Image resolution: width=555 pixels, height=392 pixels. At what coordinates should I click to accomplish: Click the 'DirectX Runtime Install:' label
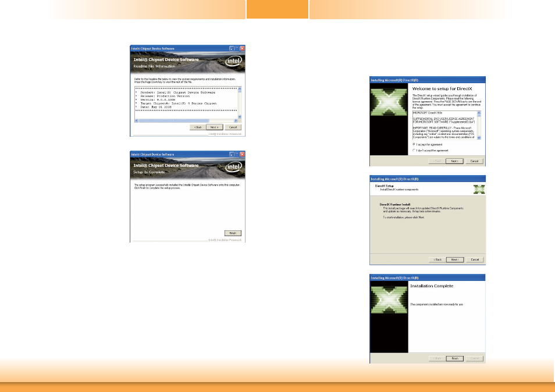click(395, 205)
